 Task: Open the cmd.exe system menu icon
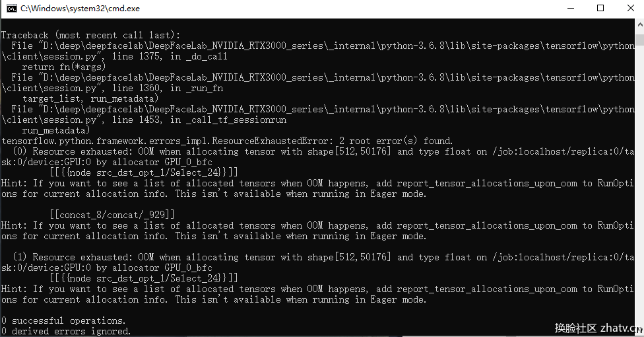[x=12, y=8]
